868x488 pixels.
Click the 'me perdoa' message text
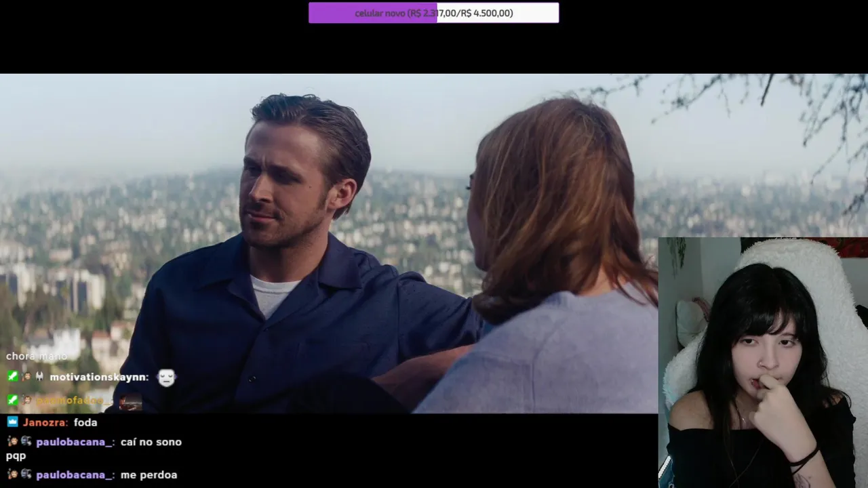pos(149,474)
